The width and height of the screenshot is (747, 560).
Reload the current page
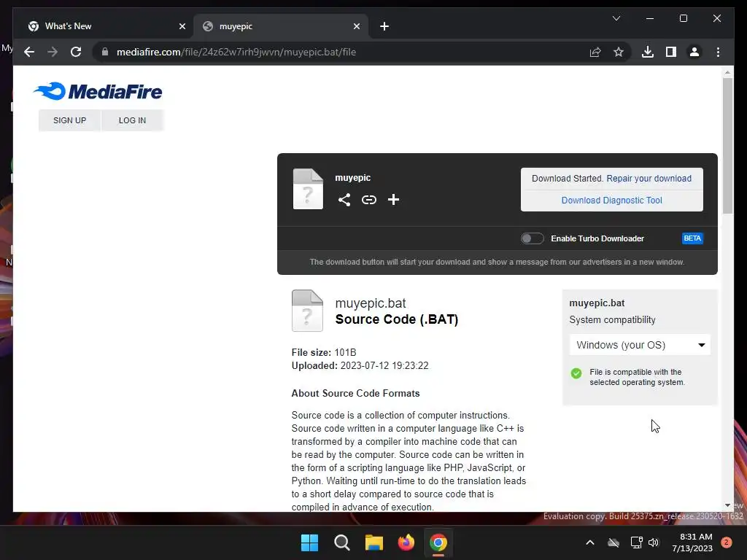point(76,52)
